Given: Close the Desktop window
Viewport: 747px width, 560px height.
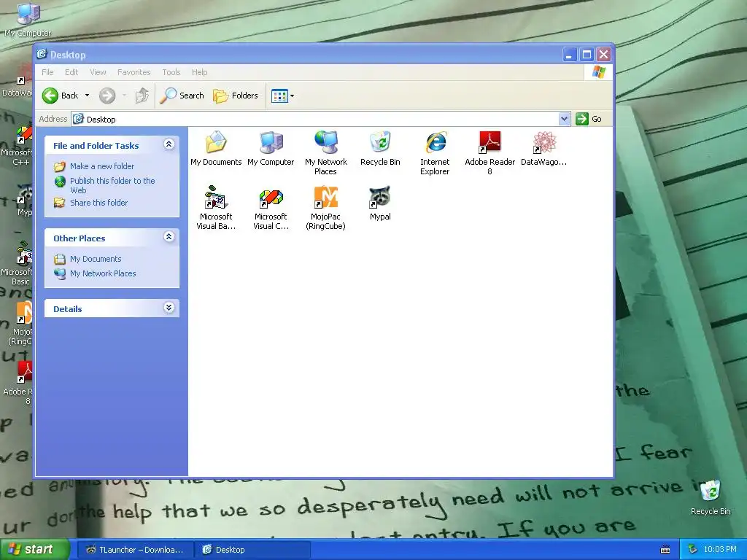Looking at the screenshot, I should 603,54.
